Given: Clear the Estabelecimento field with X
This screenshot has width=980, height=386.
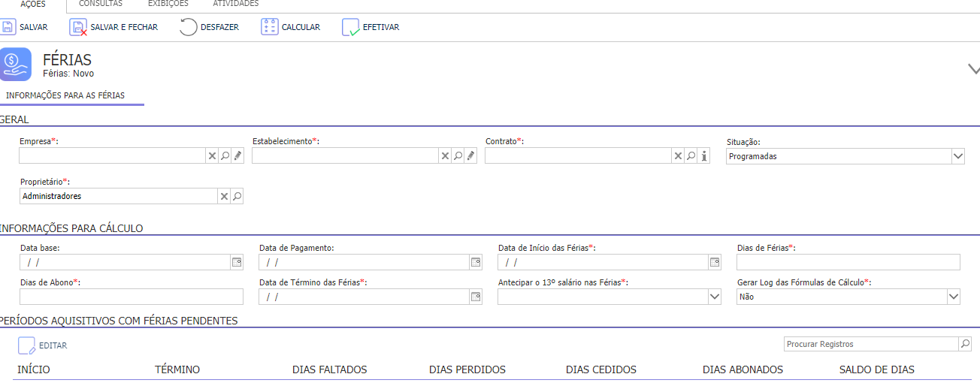Looking at the screenshot, I should (445, 156).
